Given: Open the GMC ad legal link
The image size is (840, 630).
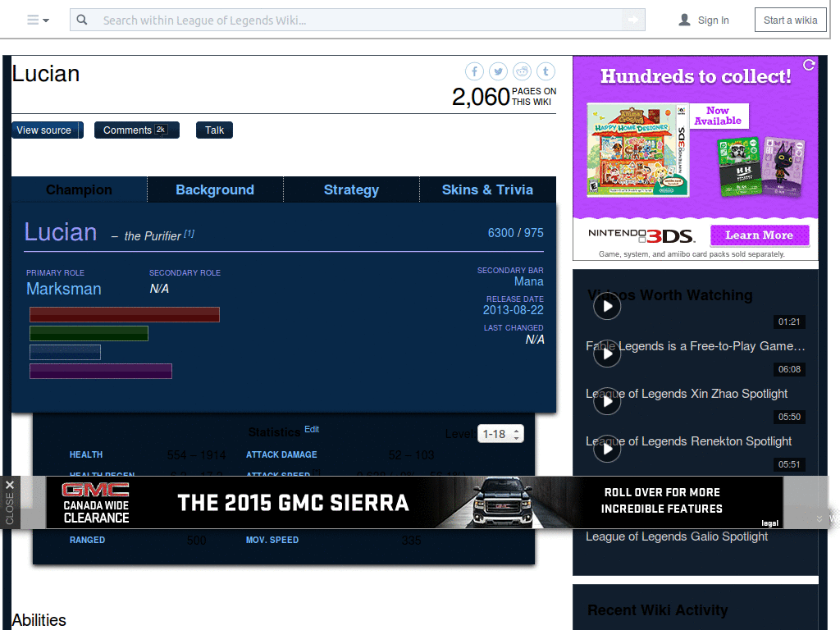Looking at the screenshot, I should coord(769,523).
